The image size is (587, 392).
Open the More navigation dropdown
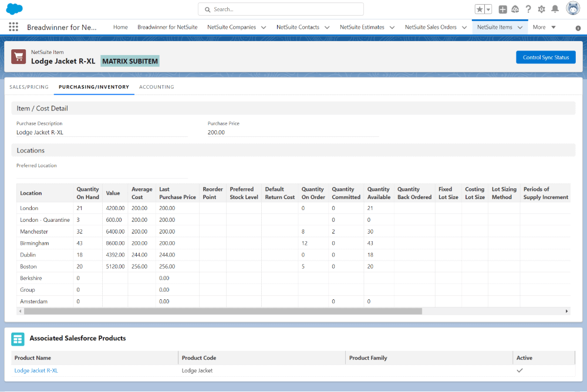[x=544, y=27]
